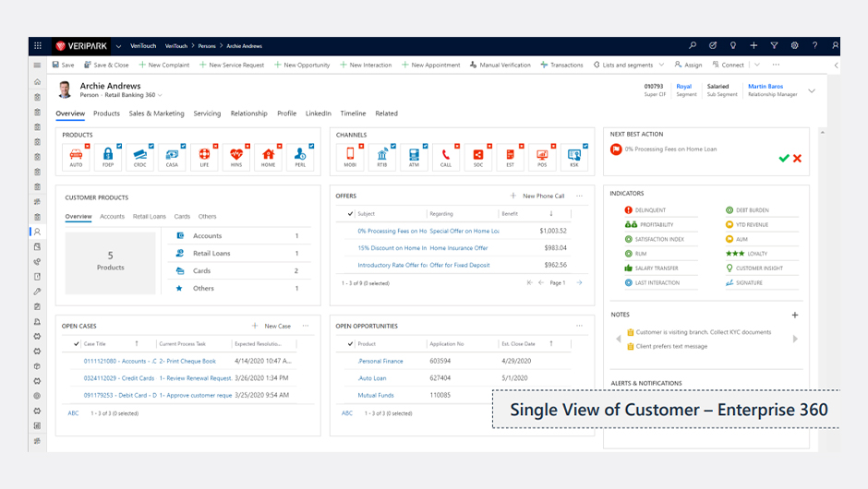The width and height of the screenshot is (868, 489).
Task: Click the LOYALTY stars indicator
Action: pos(747,254)
